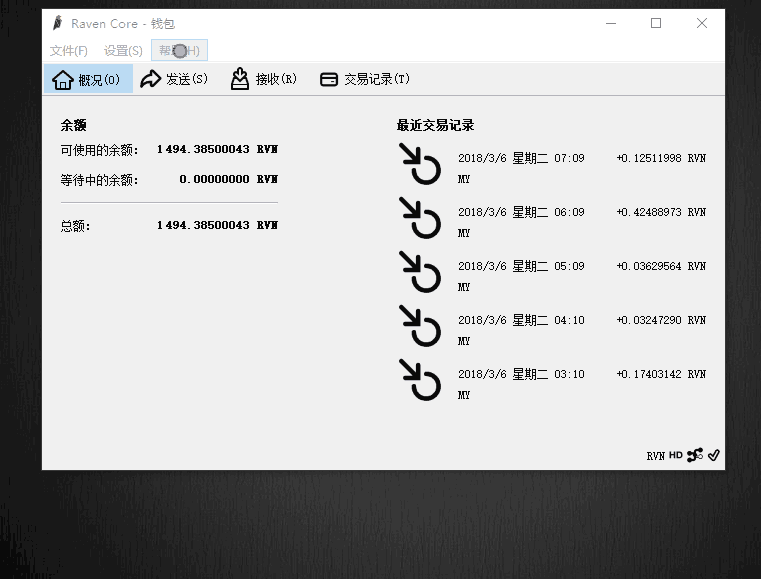Click mined icon for 06:09 transaction

420,217
